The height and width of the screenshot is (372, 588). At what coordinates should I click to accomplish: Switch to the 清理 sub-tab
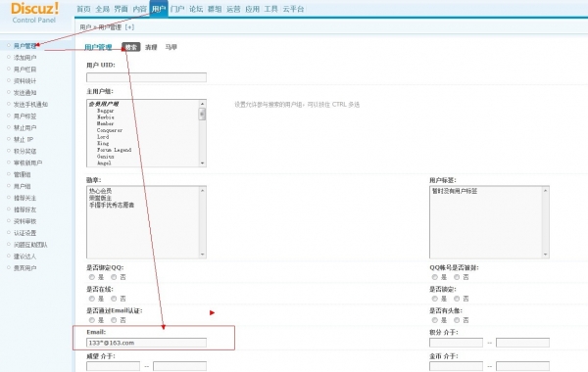coord(151,47)
